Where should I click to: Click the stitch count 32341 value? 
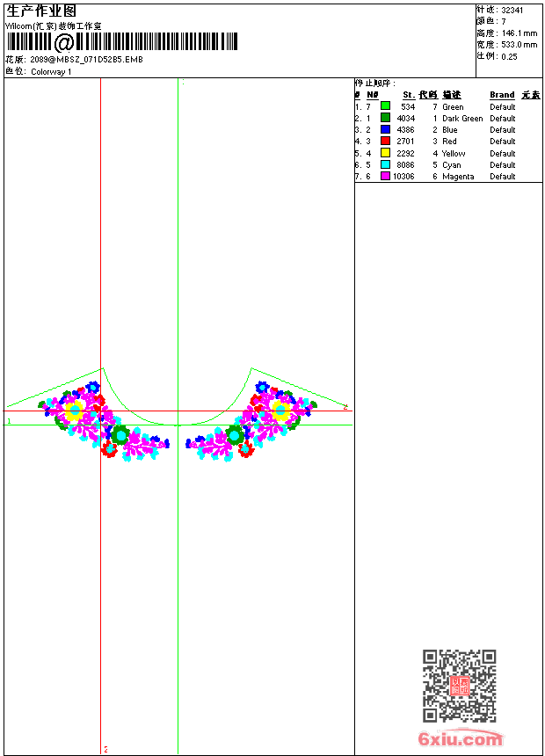coord(512,11)
